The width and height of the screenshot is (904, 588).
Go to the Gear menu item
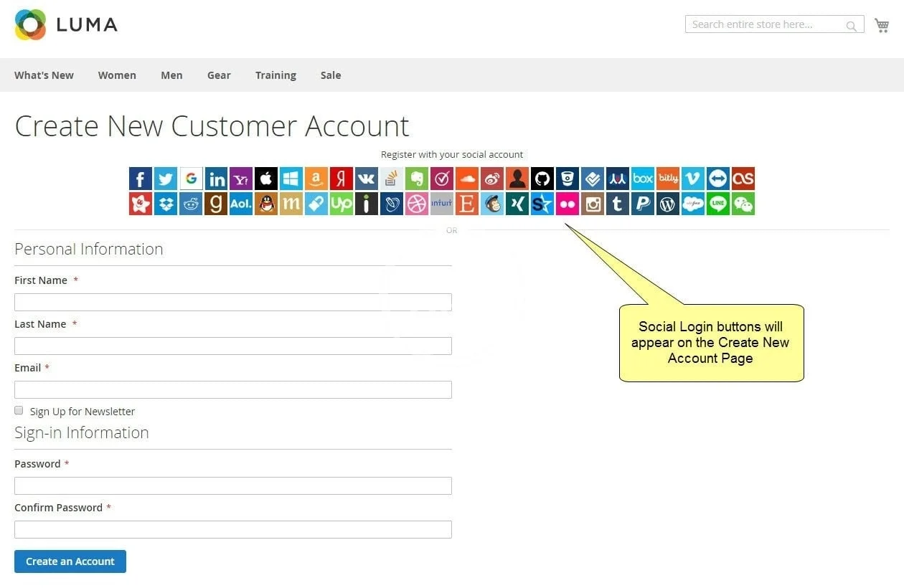point(219,75)
